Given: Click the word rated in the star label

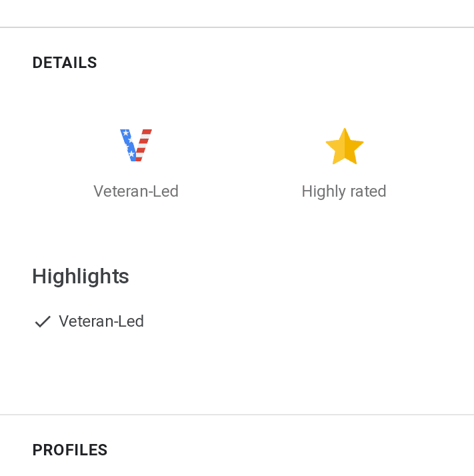Looking at the screenshot, I should 367,191.
